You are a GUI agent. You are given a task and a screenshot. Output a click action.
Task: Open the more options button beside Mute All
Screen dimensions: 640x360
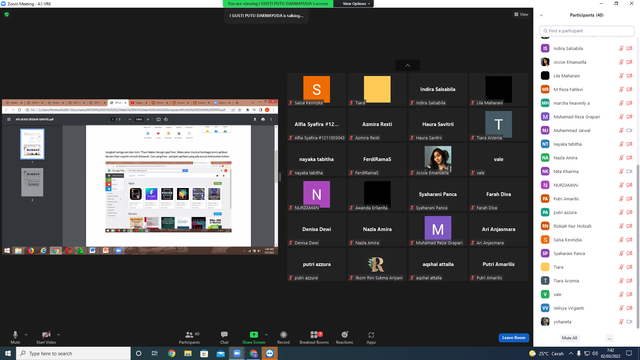[609, 338]
